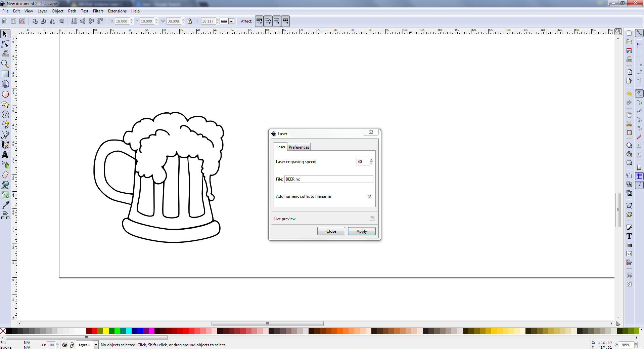The width and height of the screenshot is (644, 349).
Task: Increase the Width value stepper
Action: 183,20
